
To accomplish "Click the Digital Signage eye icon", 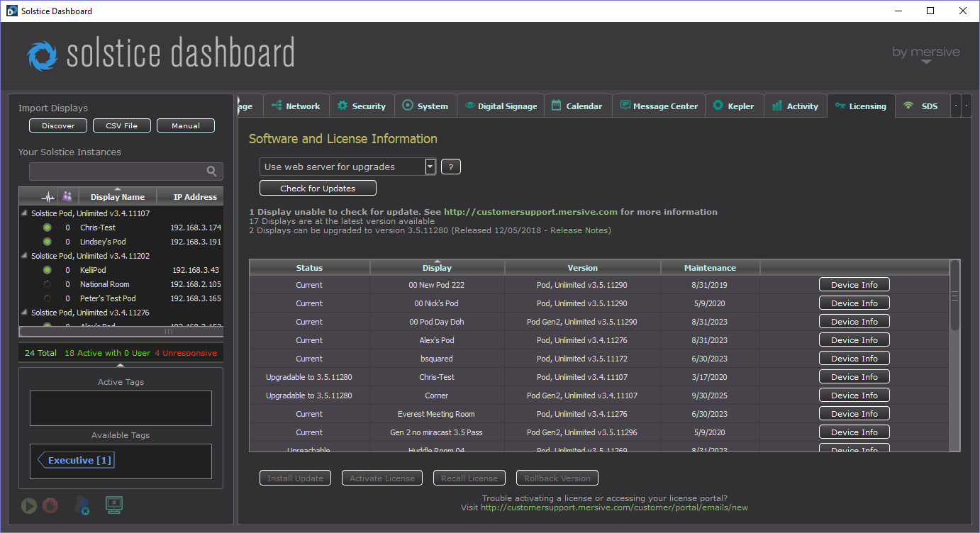I will point(469,106).
